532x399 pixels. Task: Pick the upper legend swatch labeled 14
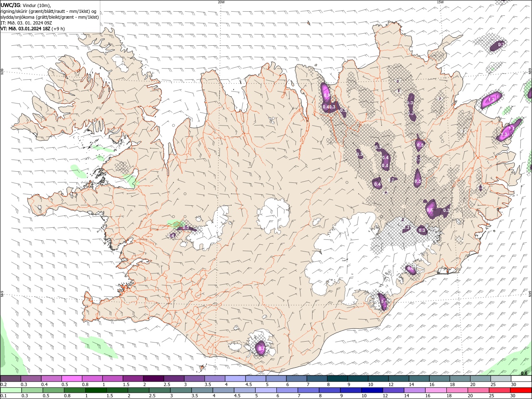tap(419, 379)
